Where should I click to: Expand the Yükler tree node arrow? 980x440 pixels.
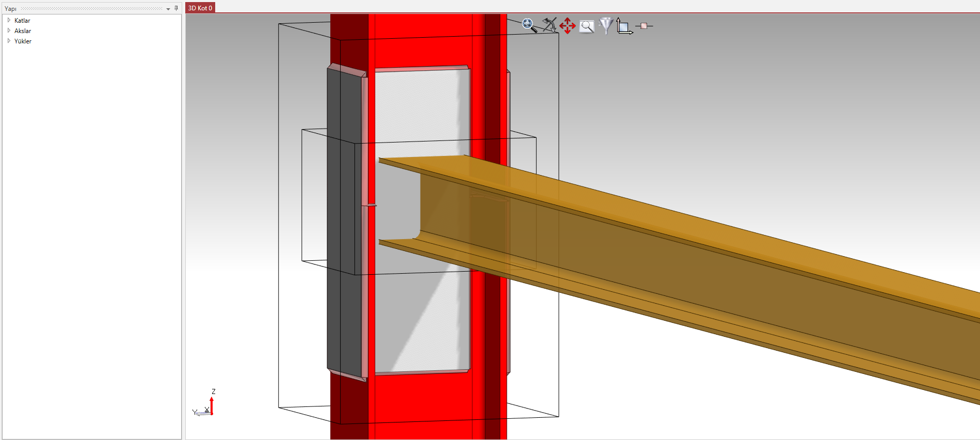click(x=9, y=41)
